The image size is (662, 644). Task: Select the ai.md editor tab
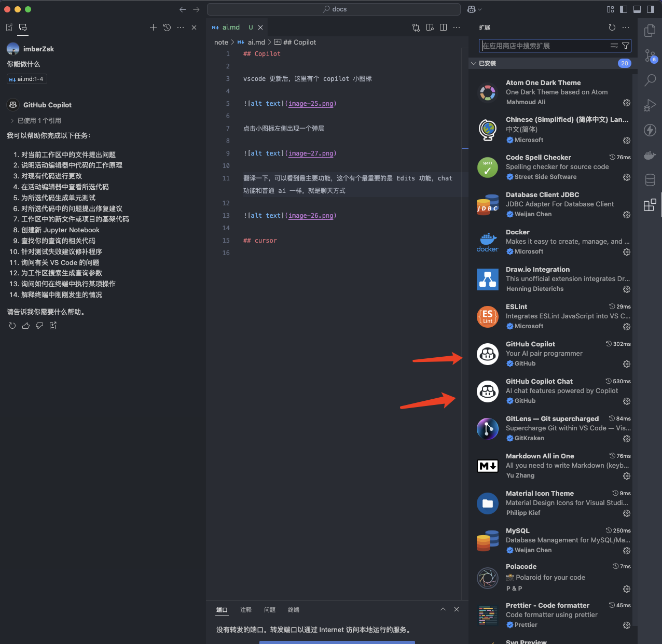pyautogui.click(x=237, y=27)
